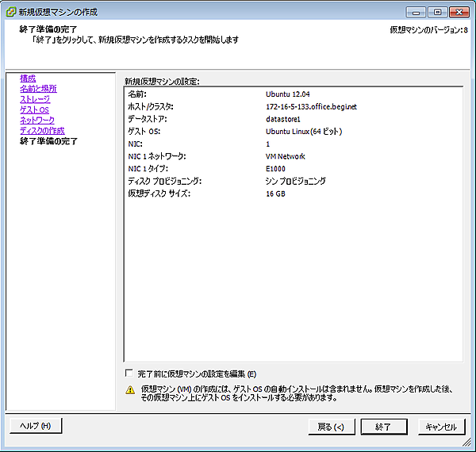Viewport: 476px width, 452px height.
Task: Click the VMware wizard title bar icon
Action: [x=11, y=12]
